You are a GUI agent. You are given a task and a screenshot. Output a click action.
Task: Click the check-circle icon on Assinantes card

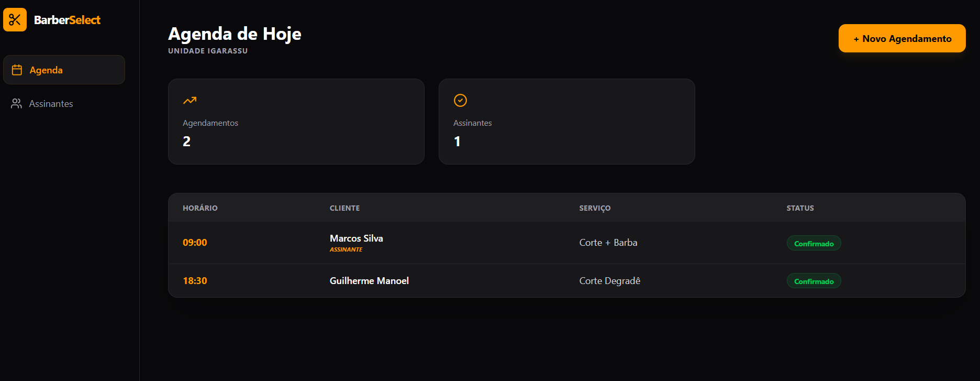[460, 100]
